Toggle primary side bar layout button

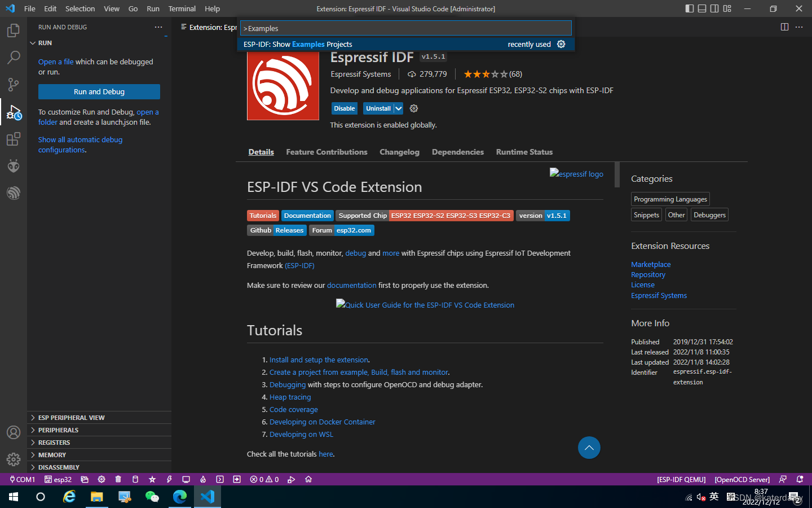[689, 8]
